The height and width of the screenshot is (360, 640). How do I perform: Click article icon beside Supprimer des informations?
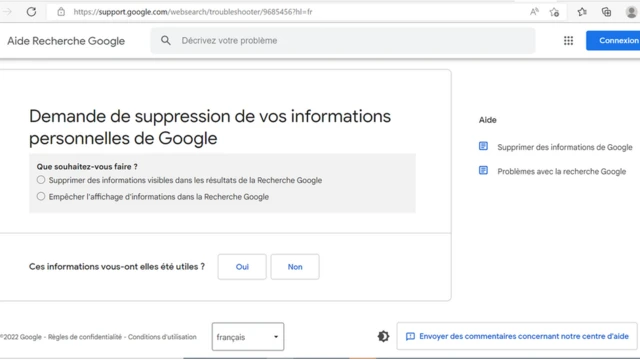(x=483, y=146)
